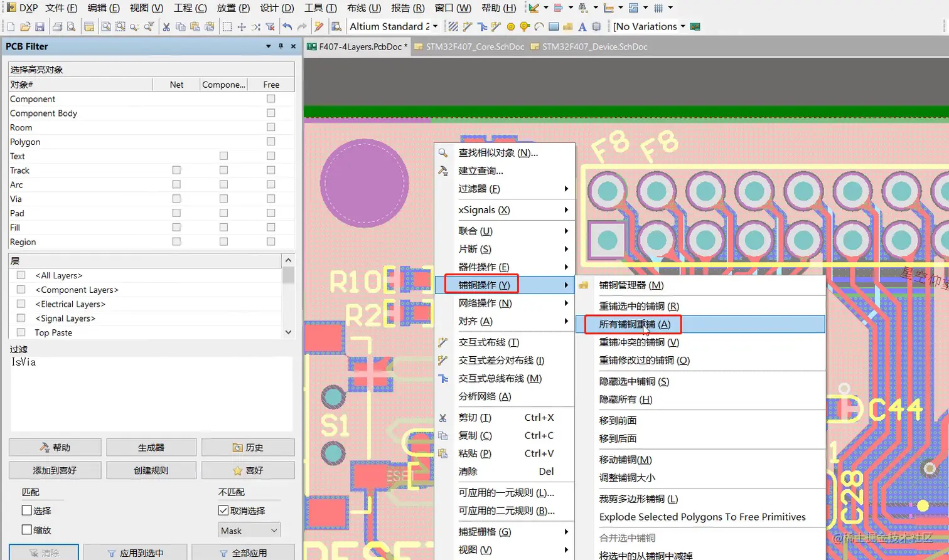Tick the Net checkbox for Via
Screen dimensions: 949x560
[176, 199]
